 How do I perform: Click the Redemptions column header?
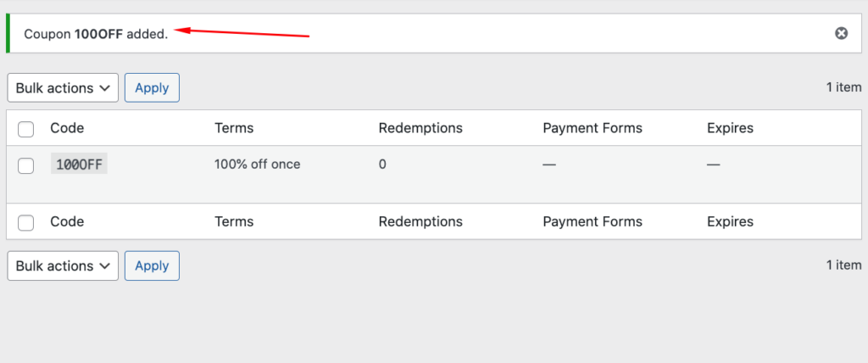[420, 128]
